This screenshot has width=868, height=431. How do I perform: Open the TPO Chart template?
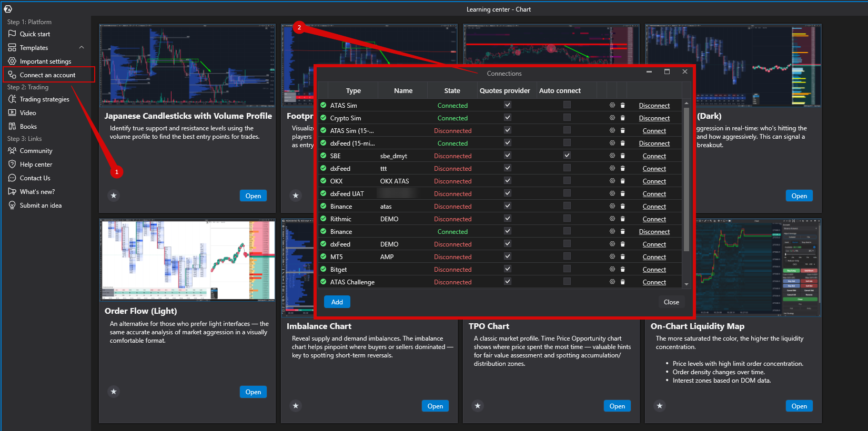coord(617,406)
